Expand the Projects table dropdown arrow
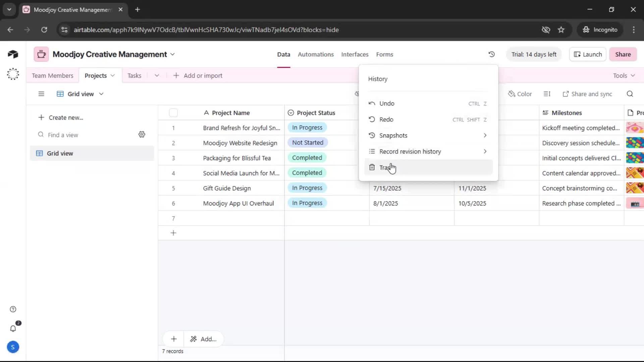The height and width of the screenshot is (362, 644). pos(113,75)
